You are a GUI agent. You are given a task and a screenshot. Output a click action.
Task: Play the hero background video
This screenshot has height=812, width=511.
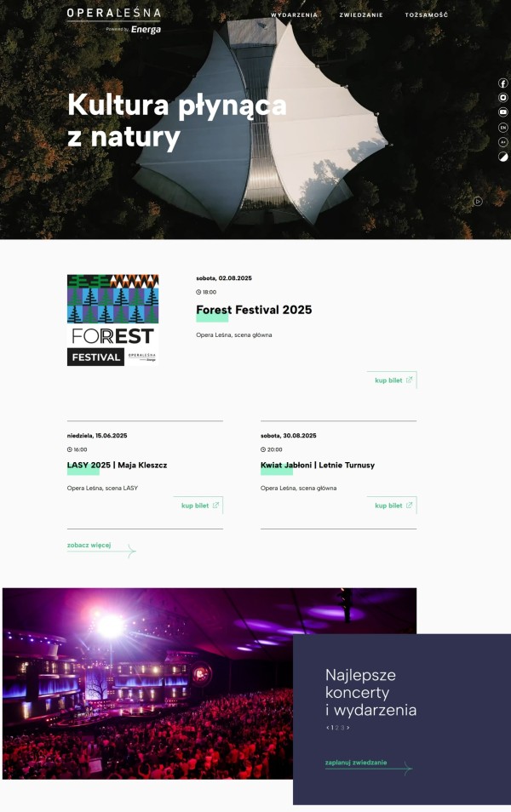tap(478, 201)
